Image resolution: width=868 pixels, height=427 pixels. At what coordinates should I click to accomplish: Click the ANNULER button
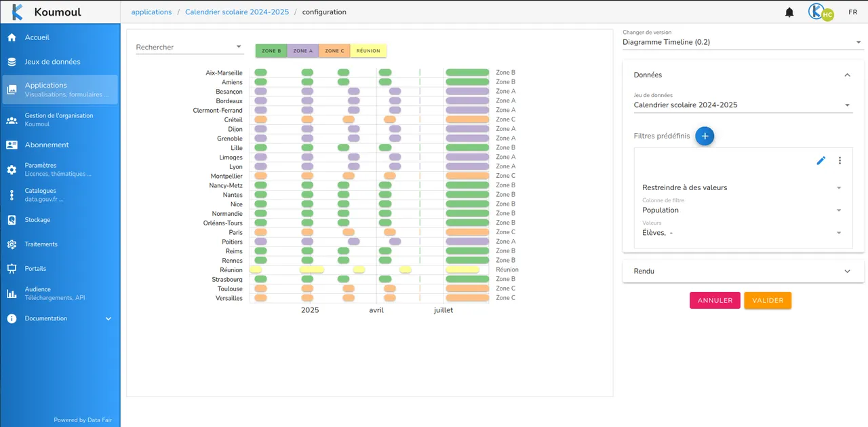(x=715, y=301)
